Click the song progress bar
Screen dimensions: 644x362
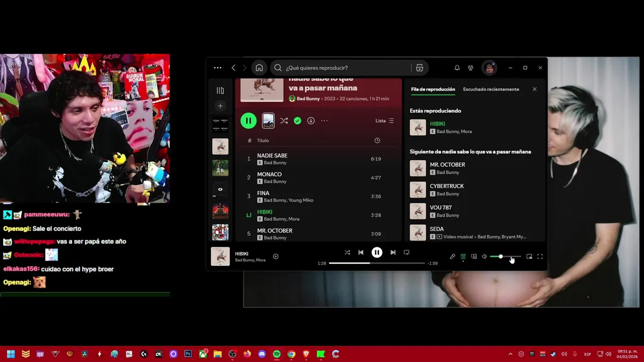377,263
